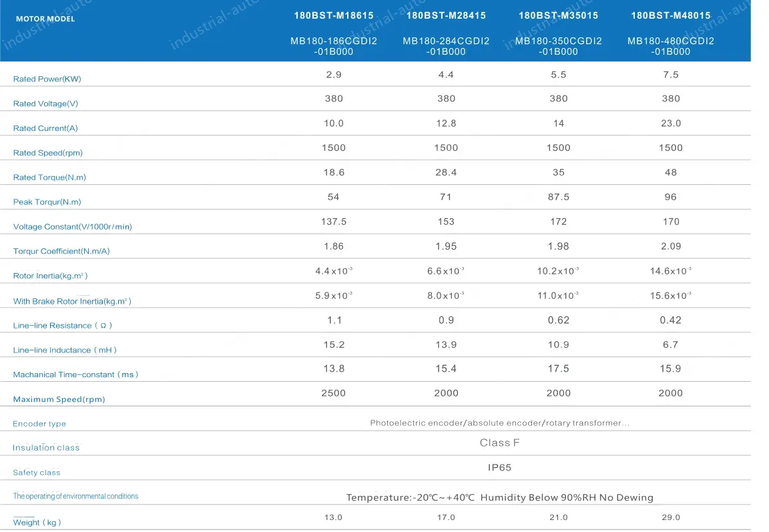Select the 2500 maximum speed value

[334, 393]
